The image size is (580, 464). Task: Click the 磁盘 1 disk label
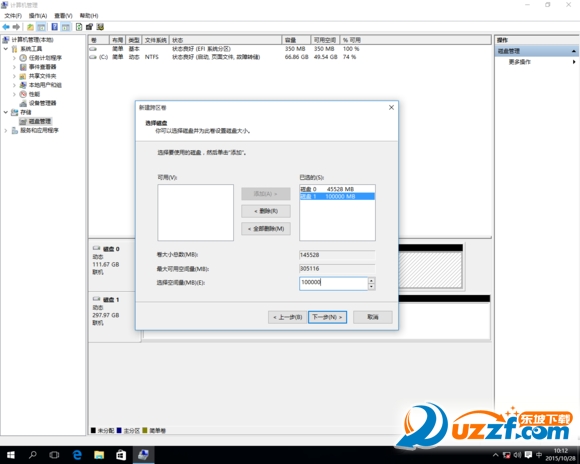[x=111, y=300]
